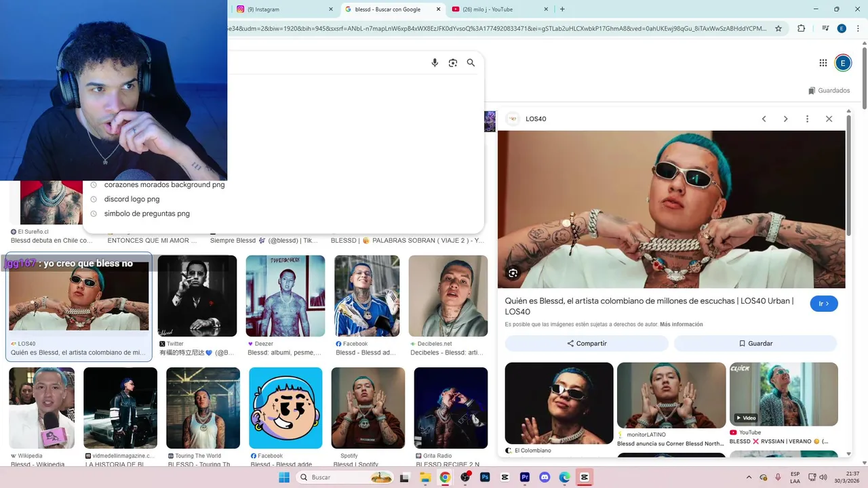
Task: Open Premiere Pro from the taskbar
Action: click(x=525, y=477)
